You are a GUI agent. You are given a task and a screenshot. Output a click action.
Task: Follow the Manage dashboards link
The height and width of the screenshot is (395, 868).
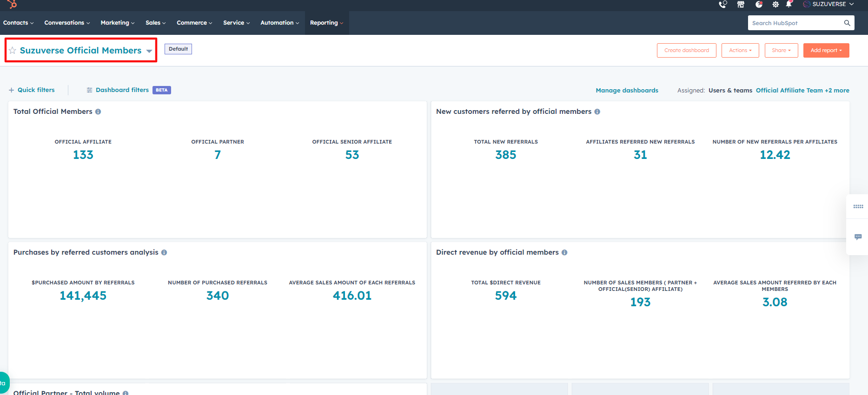pos(627,91)
